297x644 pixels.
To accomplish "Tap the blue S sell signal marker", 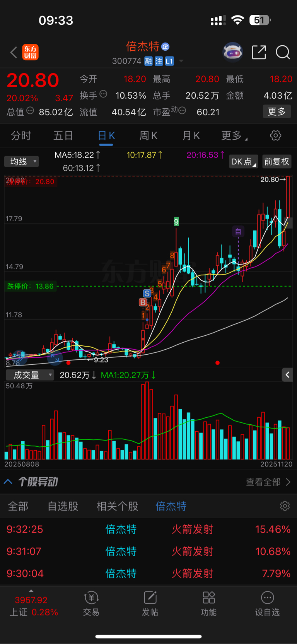I will coord(147,294).
